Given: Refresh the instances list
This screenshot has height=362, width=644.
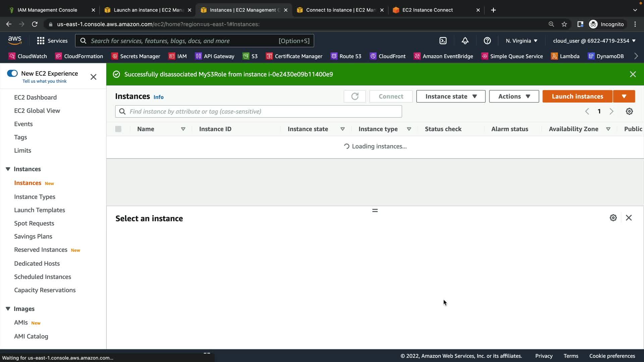Looking at the screenshot, I should pyautogui.click(x=355, y=97).
